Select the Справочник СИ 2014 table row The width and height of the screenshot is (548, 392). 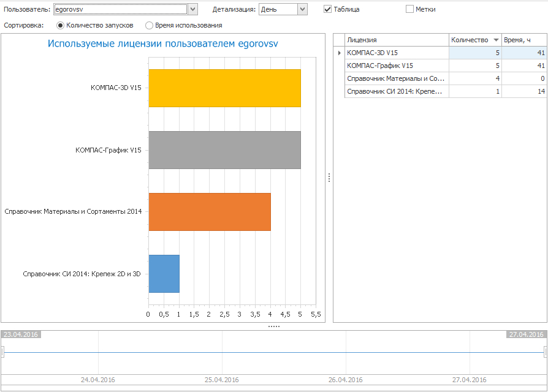[396, 91]
